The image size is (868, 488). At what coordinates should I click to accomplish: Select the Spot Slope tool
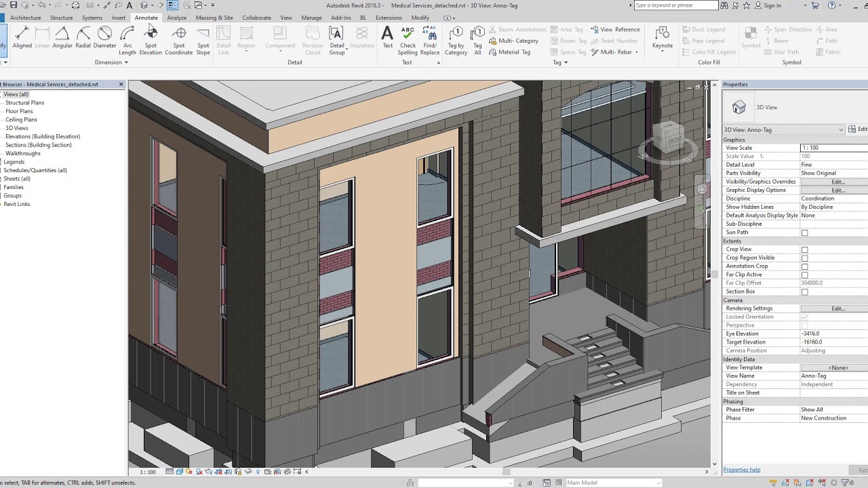pos(203,41)
